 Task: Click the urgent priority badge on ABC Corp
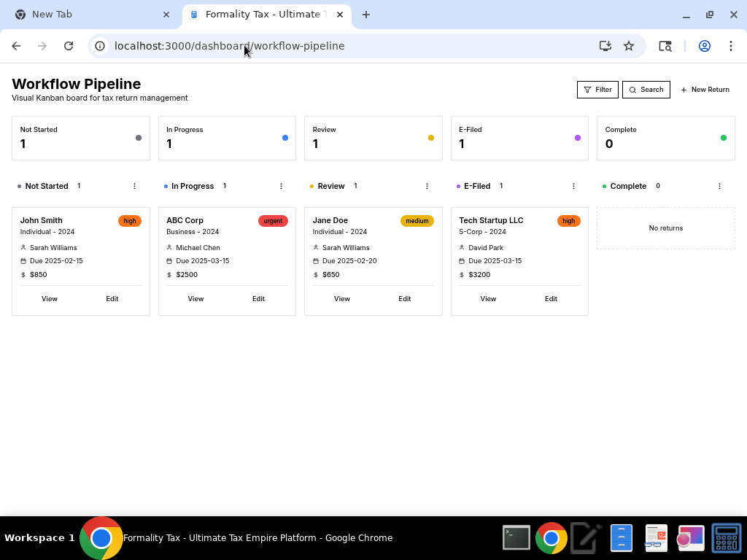coord(273,220)
